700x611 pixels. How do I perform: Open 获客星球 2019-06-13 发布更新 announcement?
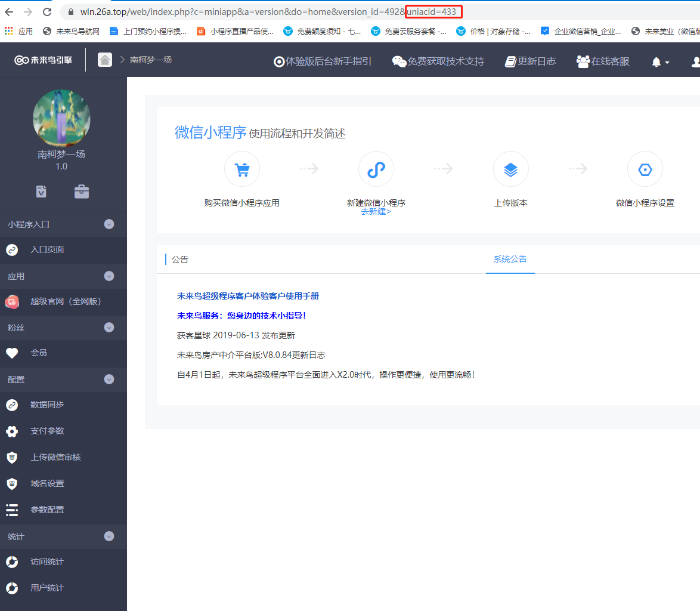coord(236,335)
